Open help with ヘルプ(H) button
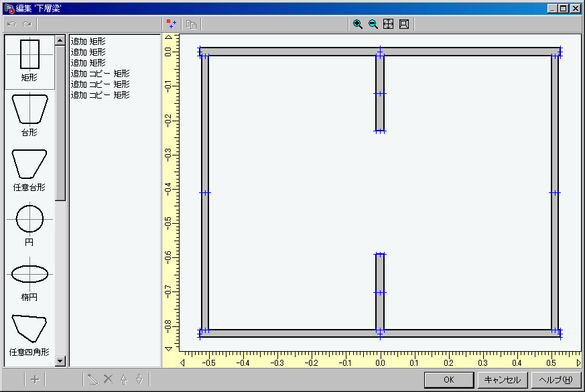 pyautogui.click(x=556, y=380)
